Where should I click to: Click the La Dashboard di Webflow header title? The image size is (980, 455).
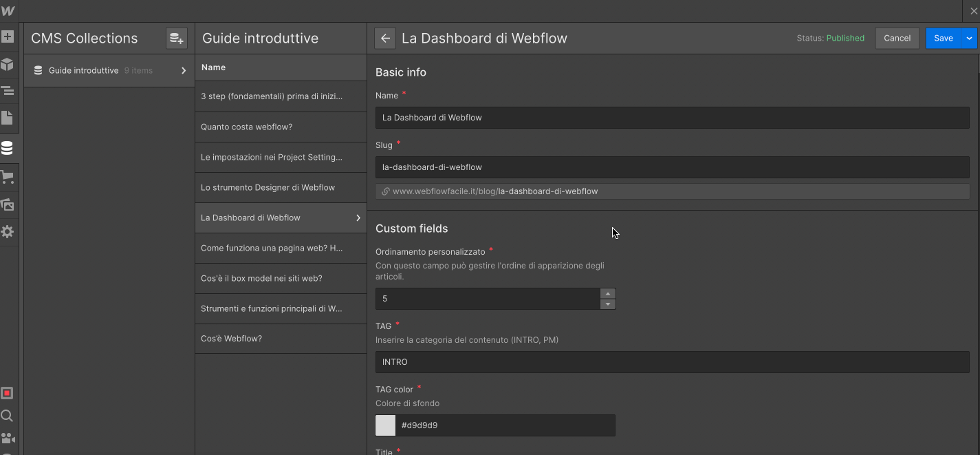tap(484, 39)
